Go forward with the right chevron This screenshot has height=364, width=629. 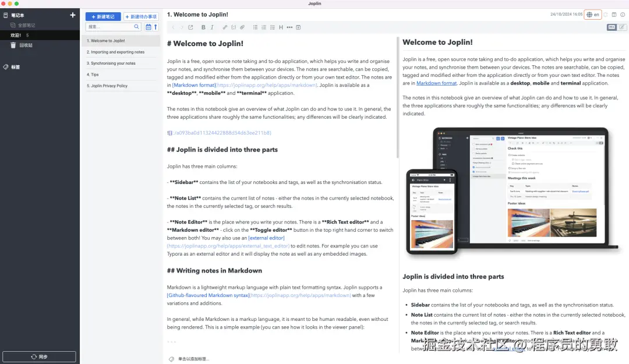coord(182,27)
